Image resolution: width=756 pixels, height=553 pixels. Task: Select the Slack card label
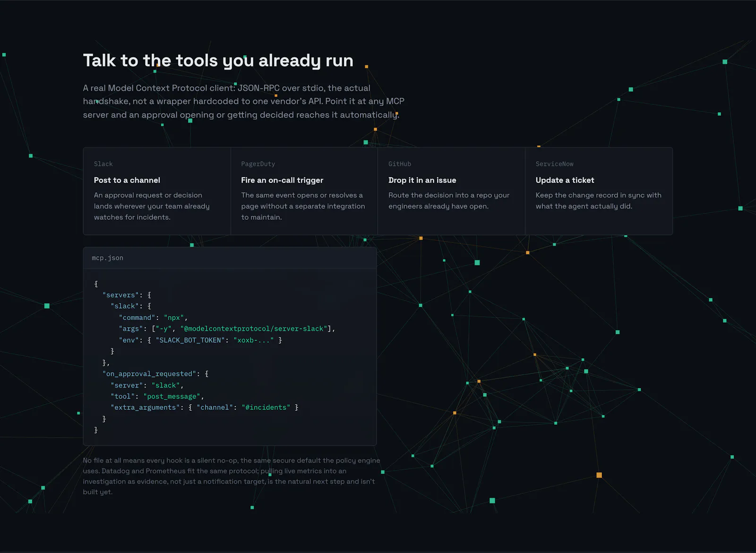coord(103,164)
